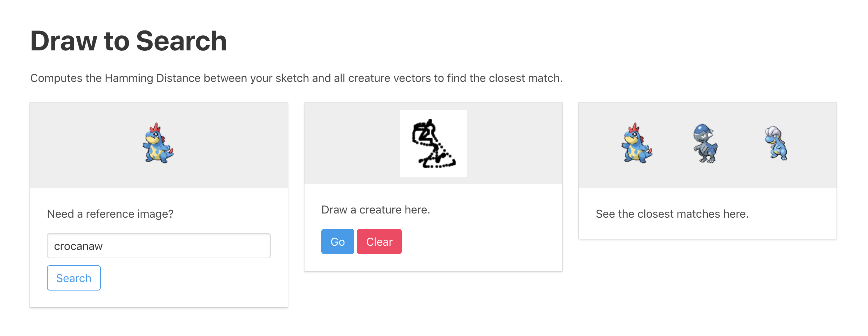Focus the text field containing "crocanaw"
The image size is (868, 336).
159,246
